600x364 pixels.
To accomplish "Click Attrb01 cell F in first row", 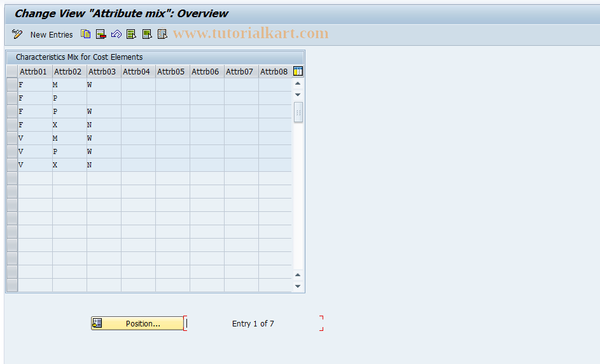I will pos(35,85).
